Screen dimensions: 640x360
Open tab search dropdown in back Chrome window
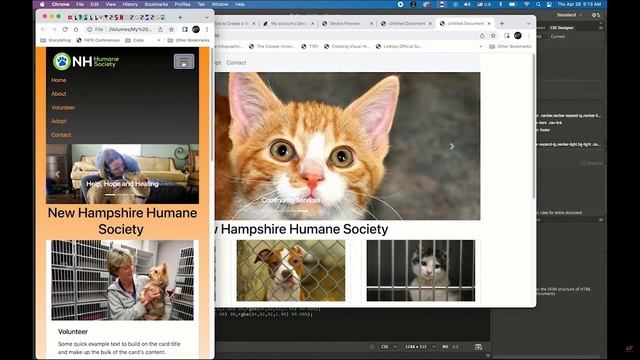coord(529,24)
